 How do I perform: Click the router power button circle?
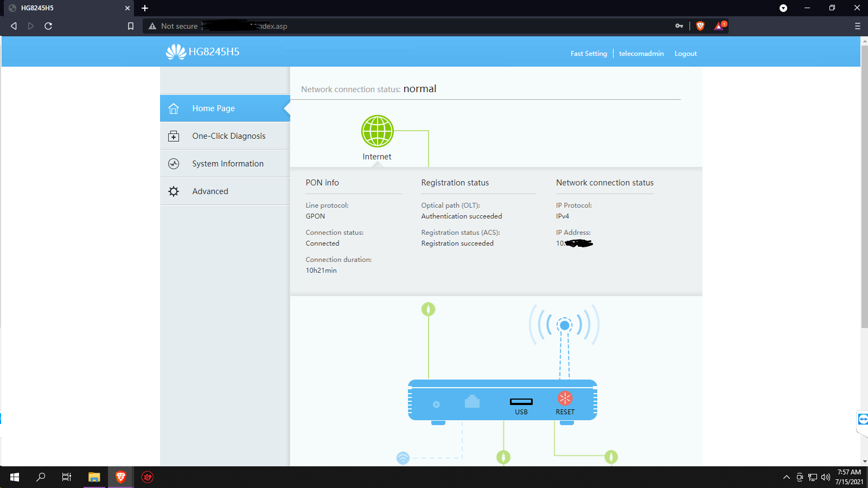pos(436,404)
